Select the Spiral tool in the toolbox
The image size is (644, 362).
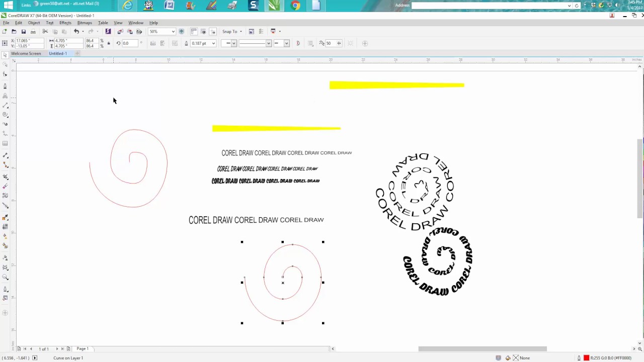pos(5,115)
